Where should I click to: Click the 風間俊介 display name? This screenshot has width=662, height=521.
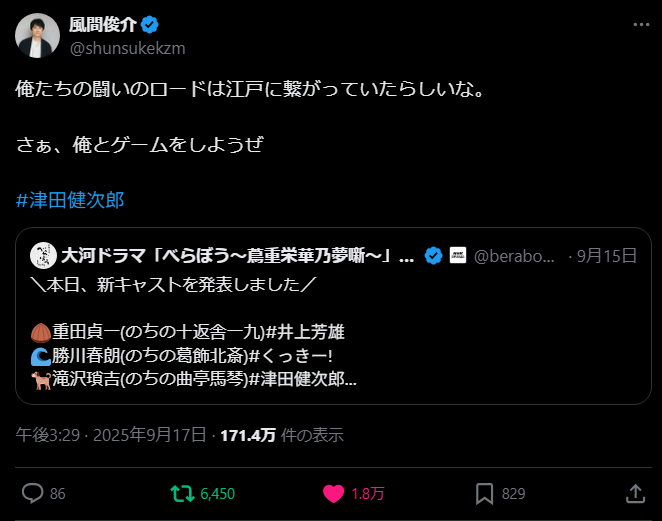click(103, 24)
